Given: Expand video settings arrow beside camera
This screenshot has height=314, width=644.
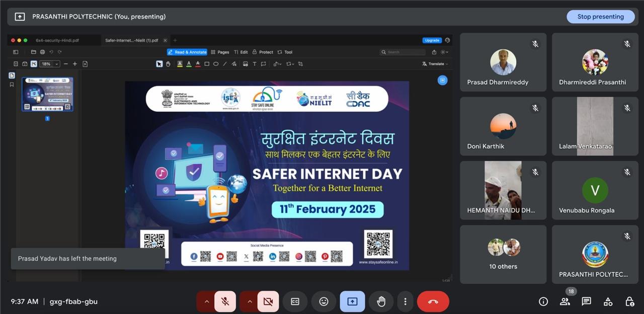Looking at the screenshot, I should click(x=249, y=301).
